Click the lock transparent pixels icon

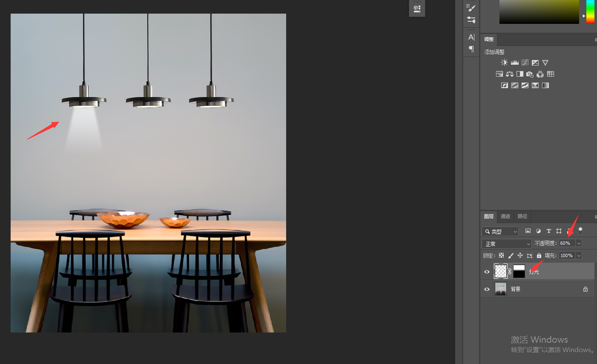501,255
